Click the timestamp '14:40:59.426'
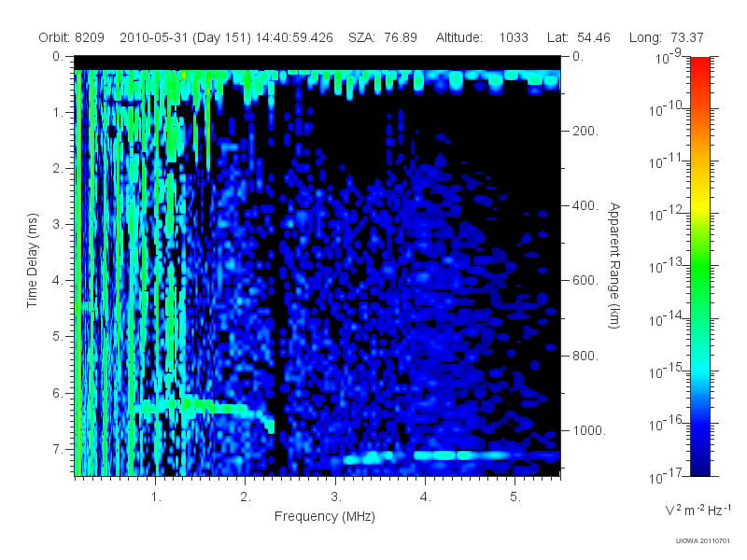Viewport: 747px width, 560px height. point(294,37)
